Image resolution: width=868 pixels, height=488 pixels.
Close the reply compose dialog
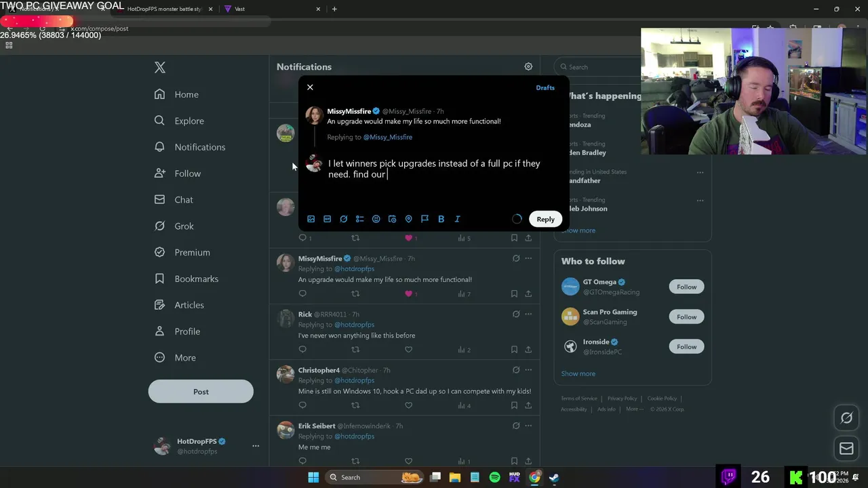310,87
